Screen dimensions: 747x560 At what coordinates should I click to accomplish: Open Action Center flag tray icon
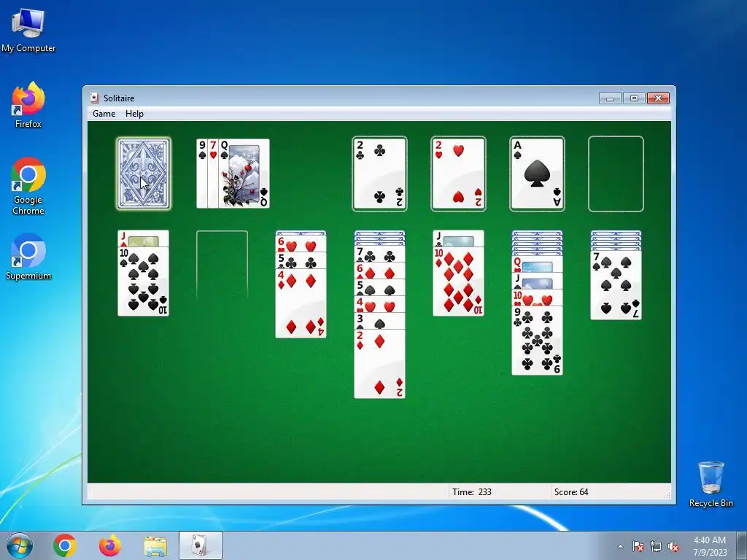point(638,546)
